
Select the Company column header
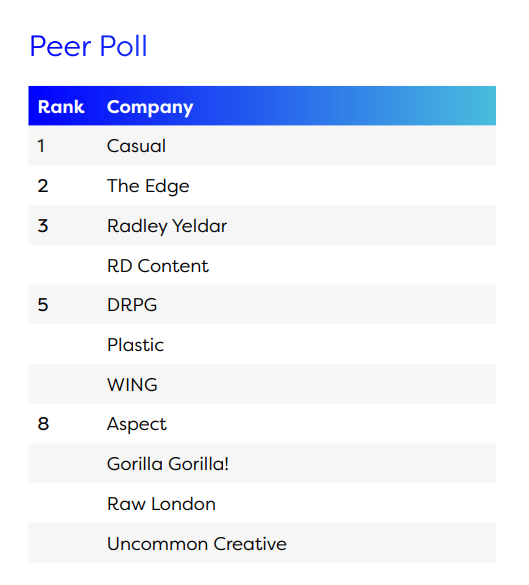tap(150, 107)
